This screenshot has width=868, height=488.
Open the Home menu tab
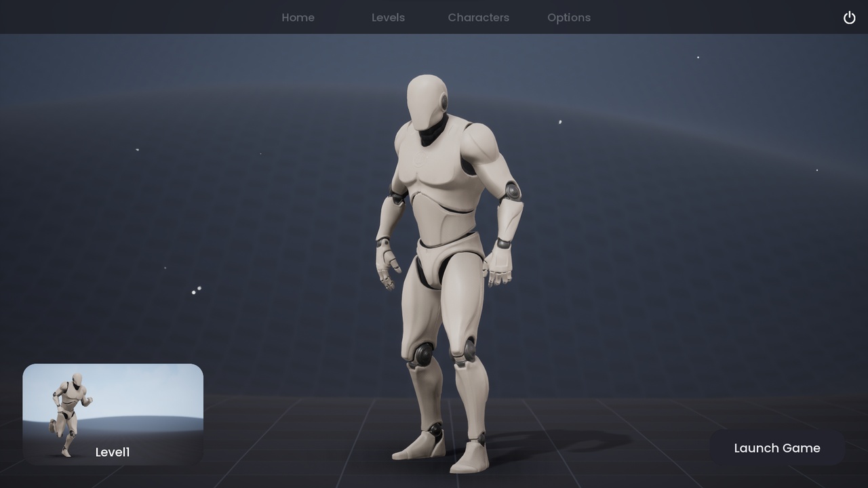(298, 18)
